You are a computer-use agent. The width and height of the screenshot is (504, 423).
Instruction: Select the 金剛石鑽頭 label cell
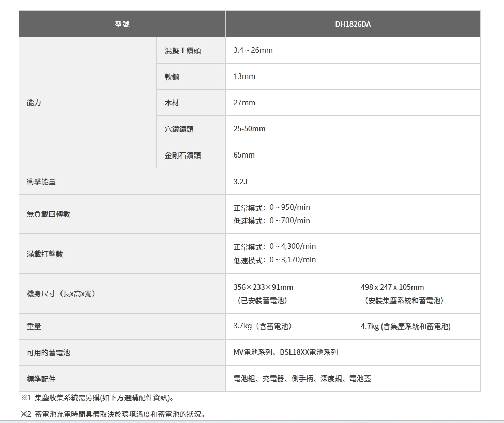click(182, 155)
